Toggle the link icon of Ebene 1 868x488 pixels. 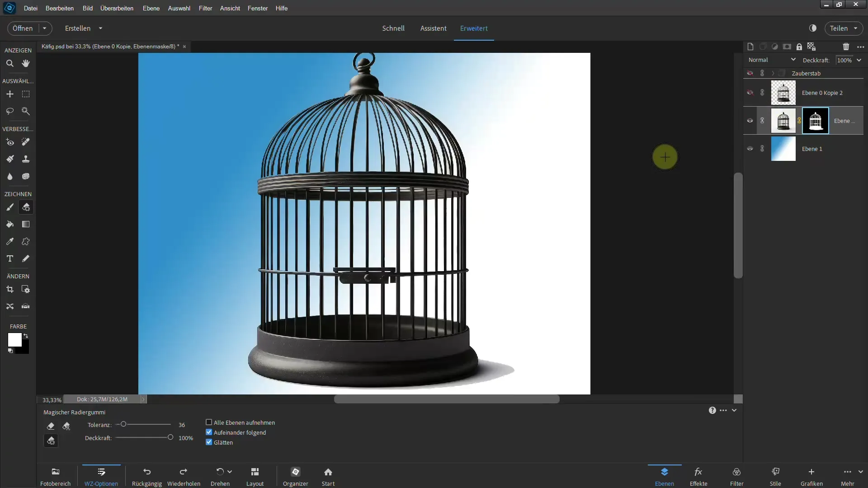pos(762,149)
